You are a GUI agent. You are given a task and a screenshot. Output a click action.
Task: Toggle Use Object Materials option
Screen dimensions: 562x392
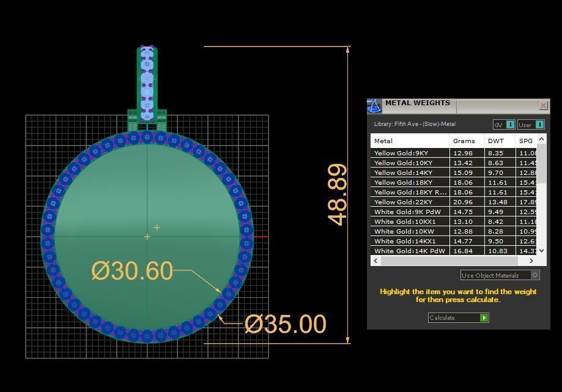tap(500, 275)
